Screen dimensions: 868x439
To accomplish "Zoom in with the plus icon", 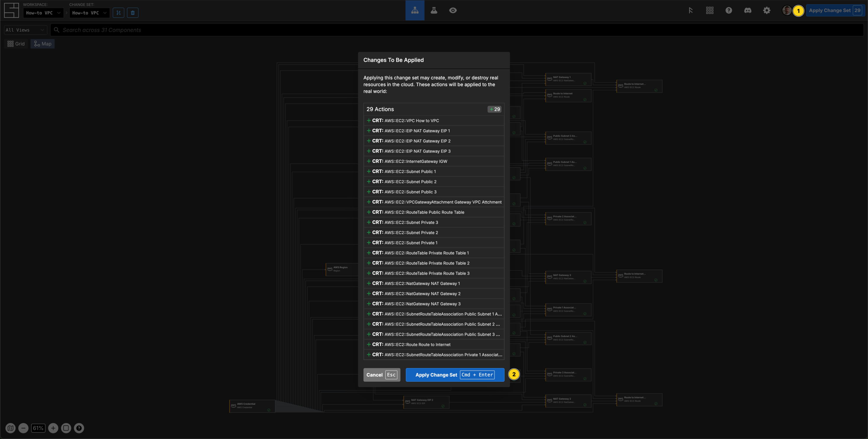I will tap(53, 428).
